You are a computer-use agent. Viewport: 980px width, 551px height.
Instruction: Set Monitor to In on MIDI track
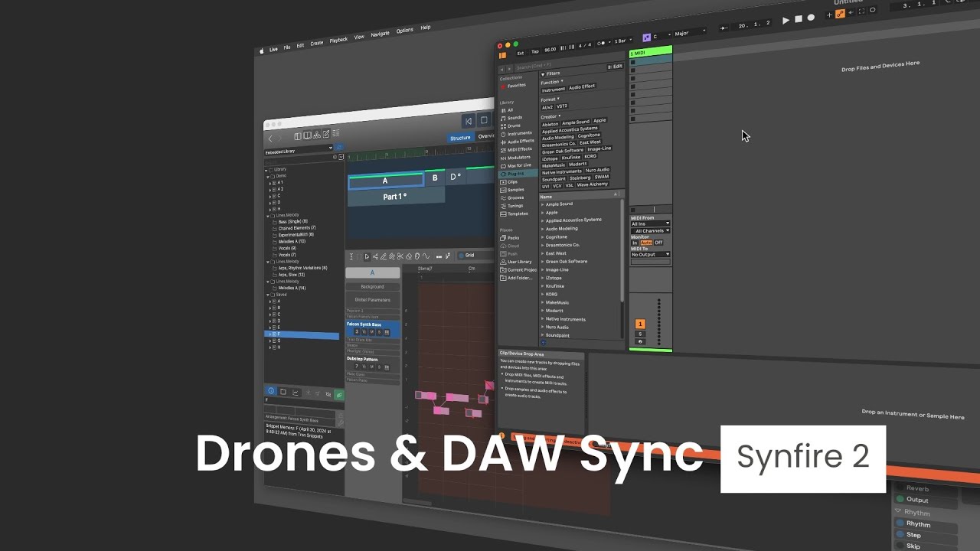coord(635,243)
